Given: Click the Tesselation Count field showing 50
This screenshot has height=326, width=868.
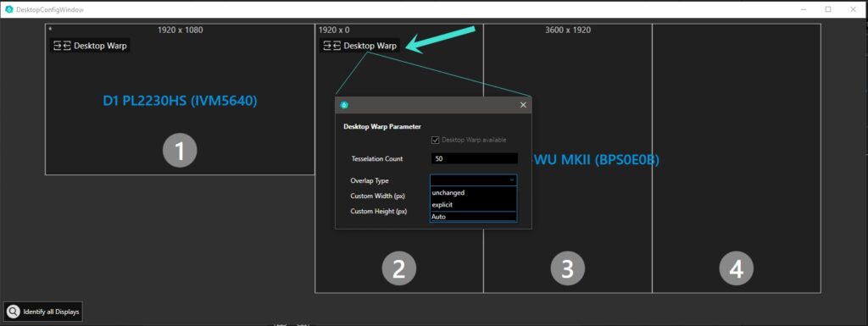Looking at the screenshot, I should point(475,158).
